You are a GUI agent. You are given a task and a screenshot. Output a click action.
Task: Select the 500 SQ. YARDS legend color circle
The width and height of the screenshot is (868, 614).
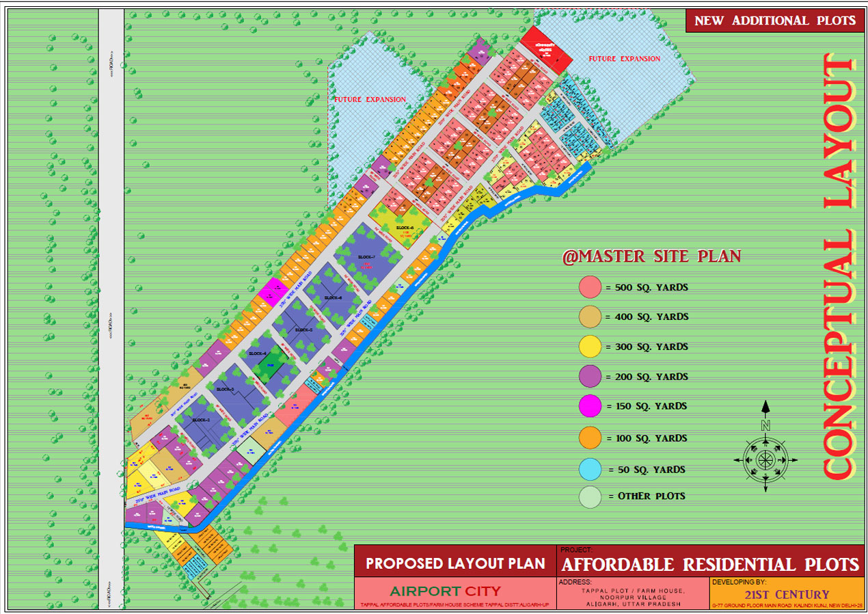pos(589,287)
